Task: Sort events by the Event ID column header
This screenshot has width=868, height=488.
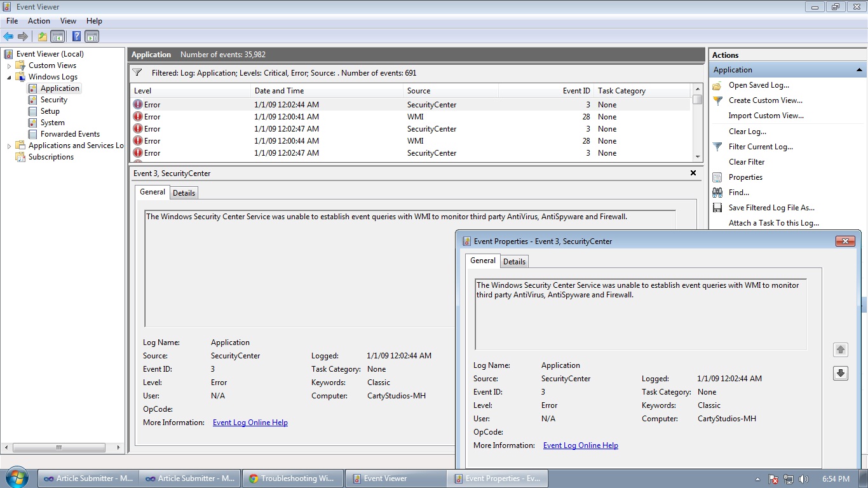Action: pyautogui.click(x=546, y=91)
